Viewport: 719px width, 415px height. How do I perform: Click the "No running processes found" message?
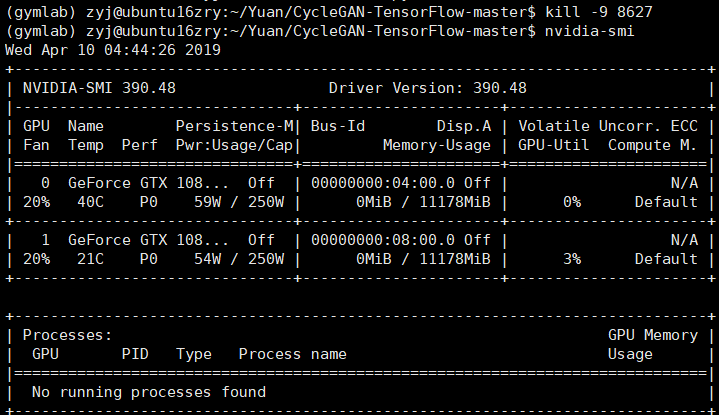pyautogui.click(x=149, y=392)
